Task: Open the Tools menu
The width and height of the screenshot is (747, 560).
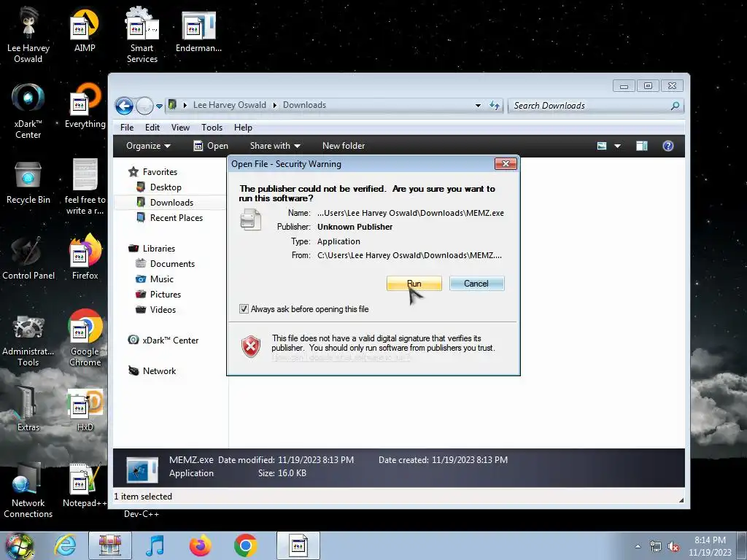Action: click(212, 128)
